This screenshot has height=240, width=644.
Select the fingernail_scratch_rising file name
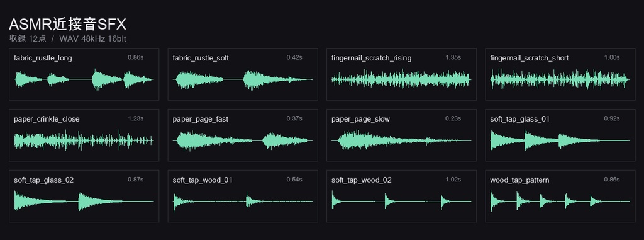tap(371, 58)
